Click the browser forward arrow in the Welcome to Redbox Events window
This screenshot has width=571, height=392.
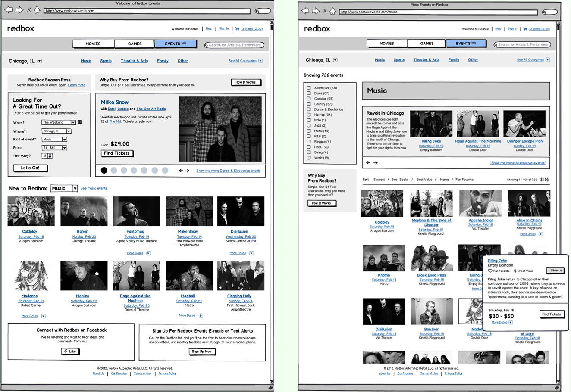[19, 10]
